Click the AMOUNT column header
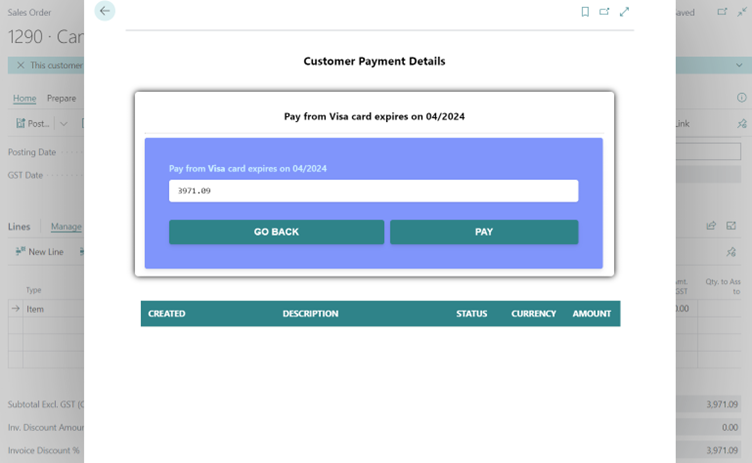This screenshot has width=752, height=463. click(591, 313)
